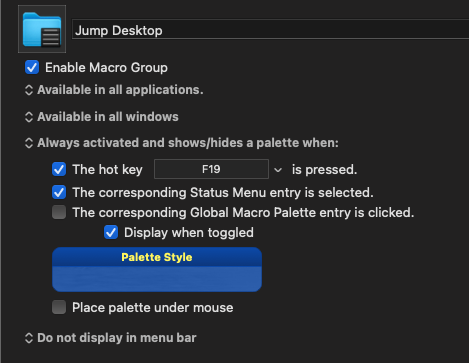
Task: Toggle the Display when toggled checkbox
Action: pos(111,232)
